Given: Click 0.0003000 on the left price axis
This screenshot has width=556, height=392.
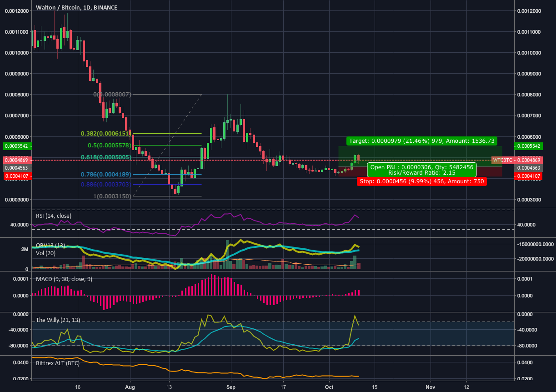Looking at the screenshot, I should pyautogui.click(x=17, y=200).
